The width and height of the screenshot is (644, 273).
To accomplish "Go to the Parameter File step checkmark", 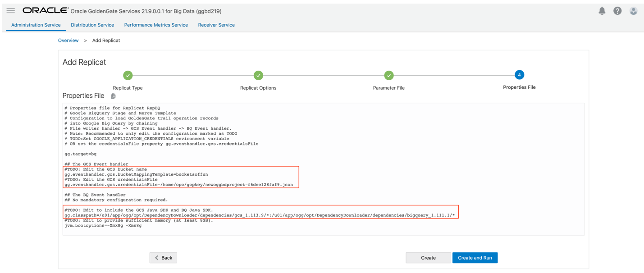I will (389, 75).
